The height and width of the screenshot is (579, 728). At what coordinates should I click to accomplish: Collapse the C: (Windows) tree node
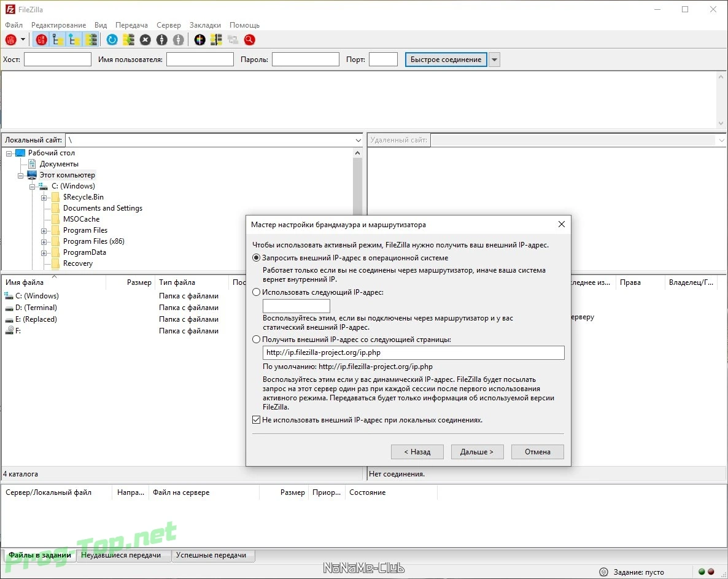tap(32, 187)
